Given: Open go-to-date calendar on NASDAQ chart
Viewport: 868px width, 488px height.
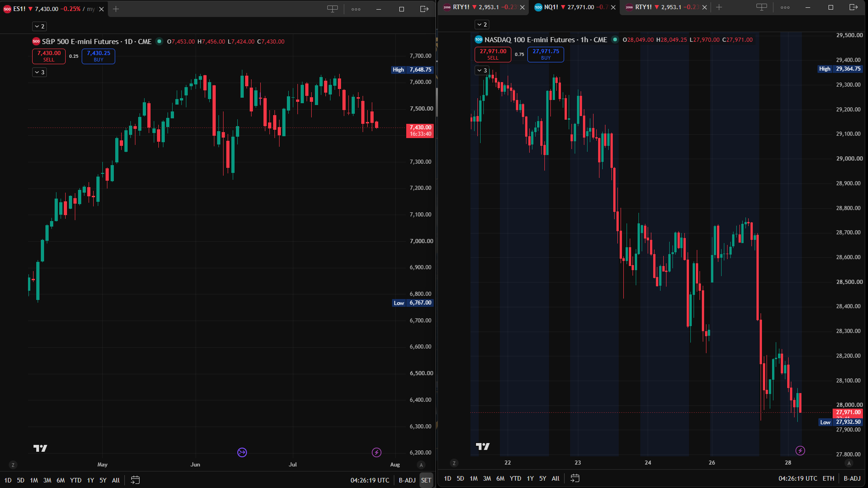Looking at the screenshot, I should (x=575, y=478).
